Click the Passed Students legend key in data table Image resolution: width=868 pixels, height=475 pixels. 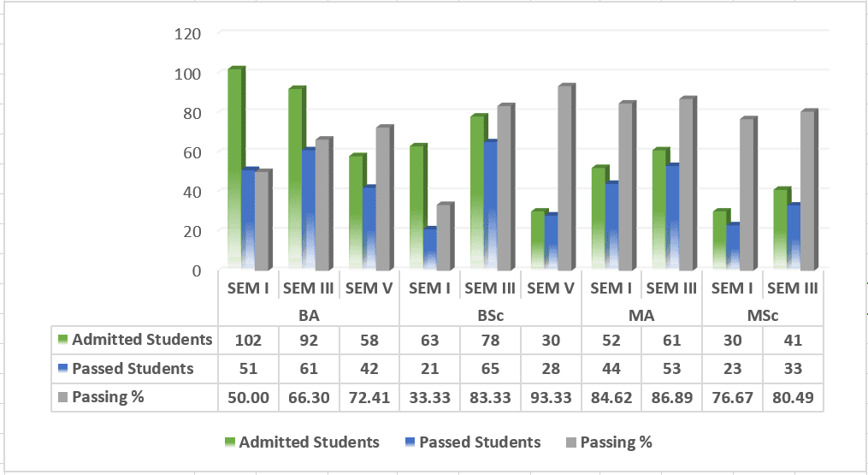coord(62,369)
